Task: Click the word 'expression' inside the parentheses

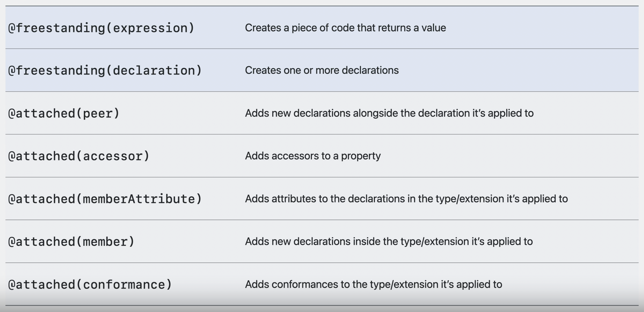Action: 150,28
